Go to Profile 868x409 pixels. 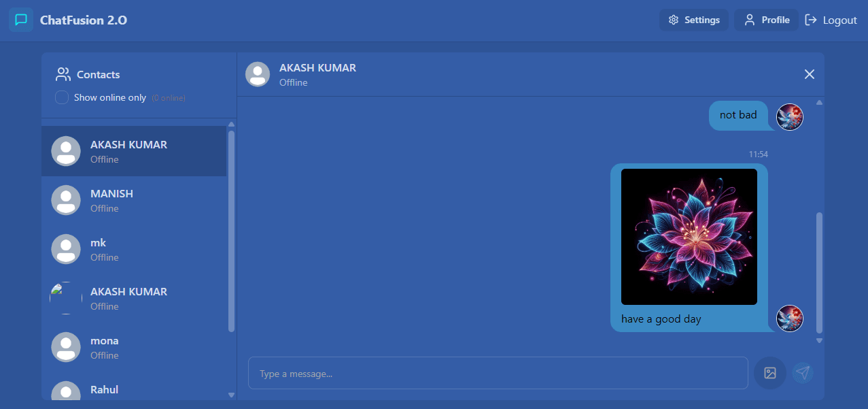(x=766, y=20)
